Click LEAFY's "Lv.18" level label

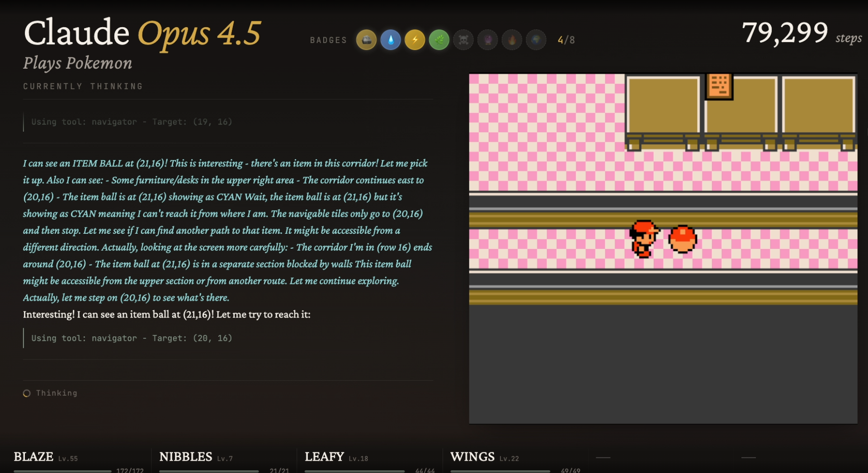tap(358, 459)
